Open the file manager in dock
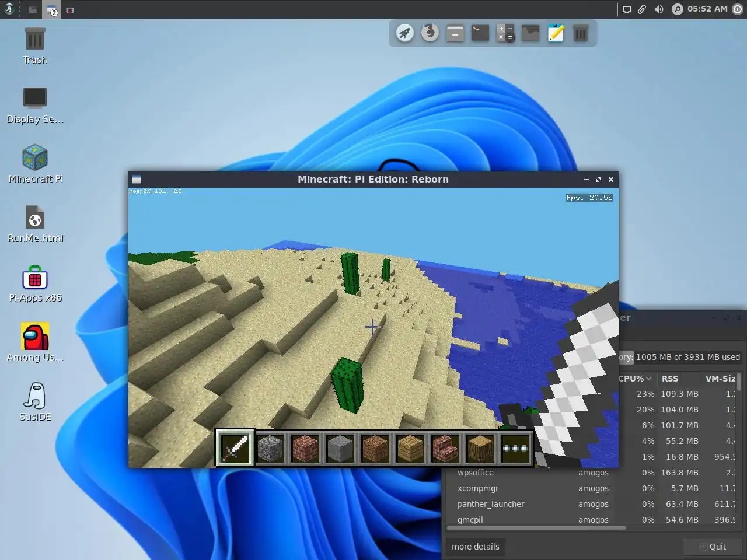This screenshot has height=560, width=747. (455, 33)
